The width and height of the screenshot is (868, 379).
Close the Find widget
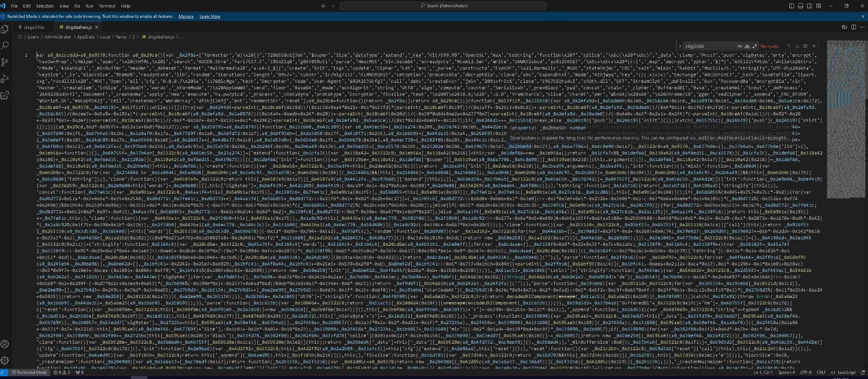pos(814,46)
